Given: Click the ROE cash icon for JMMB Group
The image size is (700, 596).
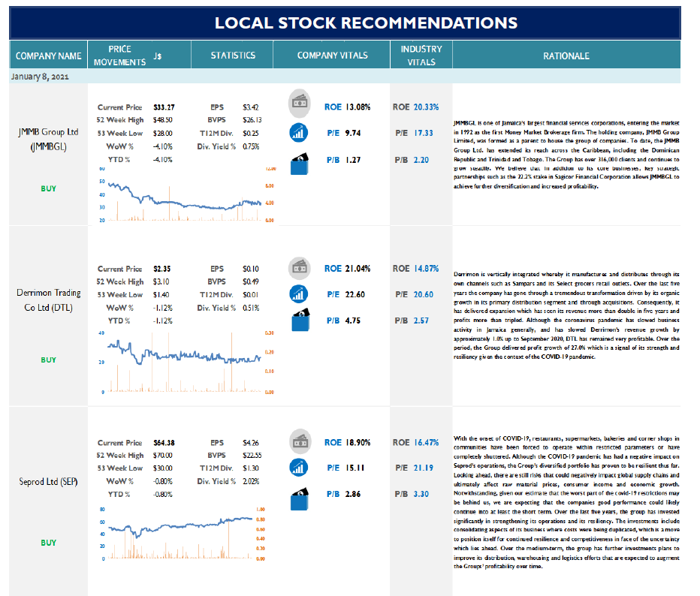Looking at the screenshot, I should [299, 103].
